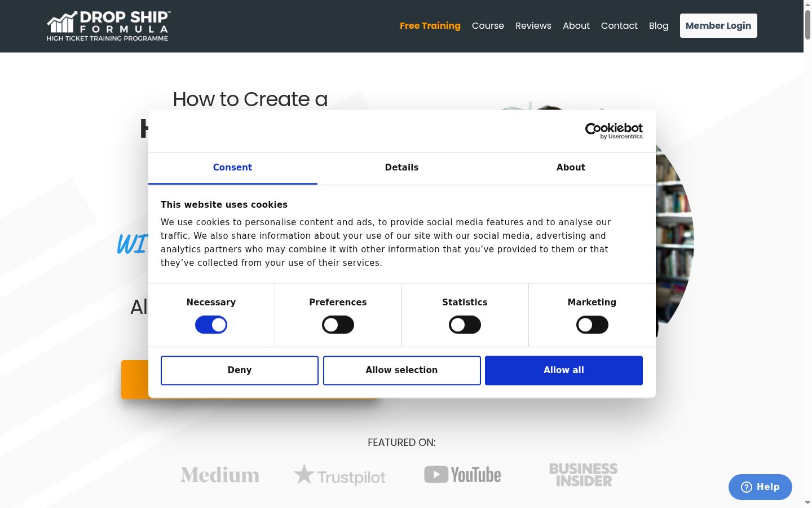Enable the Statistics cookies switch
Image resolution: width=812 pixels, height=508 pixels.
pos(465,325)
